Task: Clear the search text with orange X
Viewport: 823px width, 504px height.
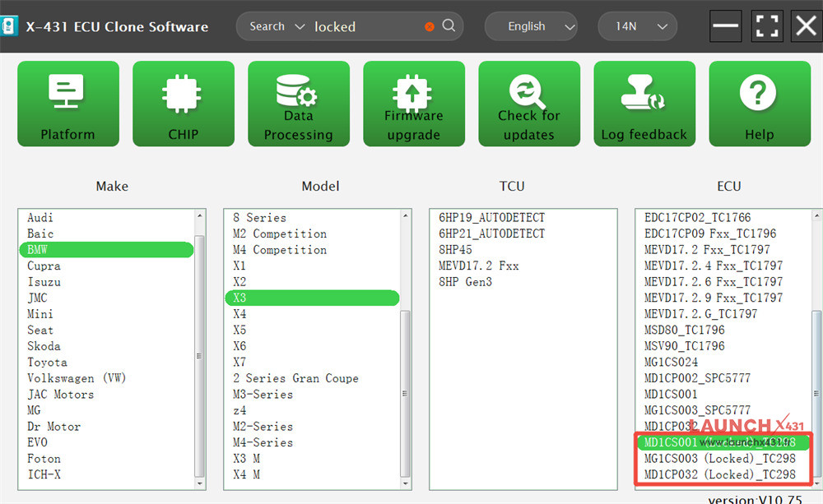Action: click(430, 27)
